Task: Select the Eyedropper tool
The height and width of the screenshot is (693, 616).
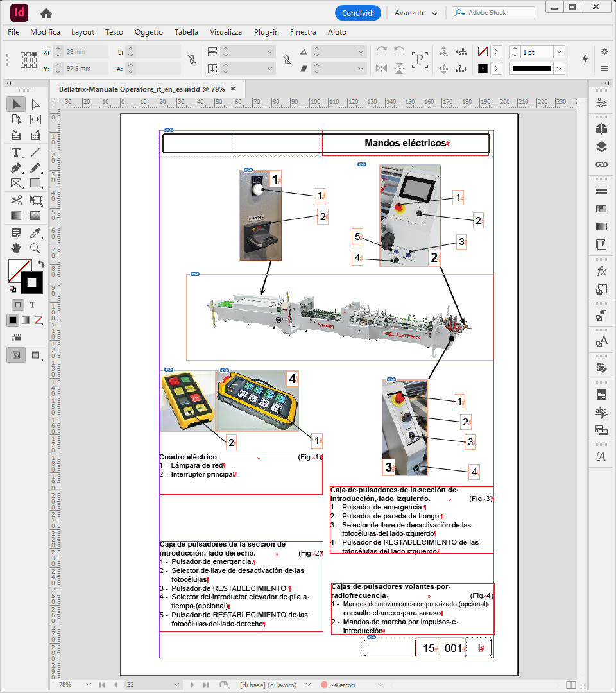Action: 35,233
